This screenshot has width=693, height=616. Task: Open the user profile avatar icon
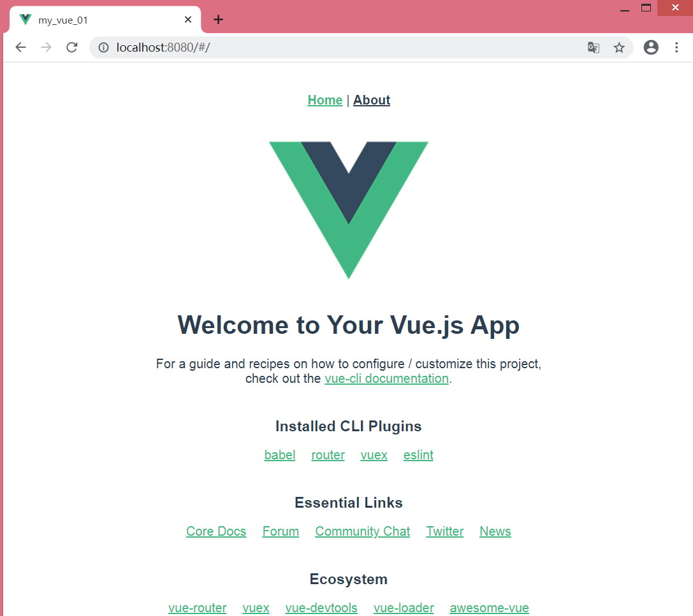pos(651,47)
